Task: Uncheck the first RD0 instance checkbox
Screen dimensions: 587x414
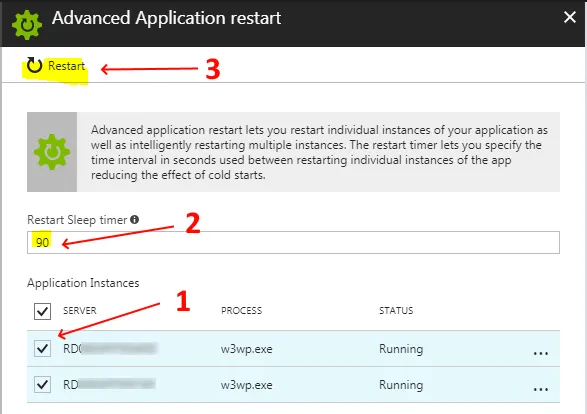Action: (42, 348)
